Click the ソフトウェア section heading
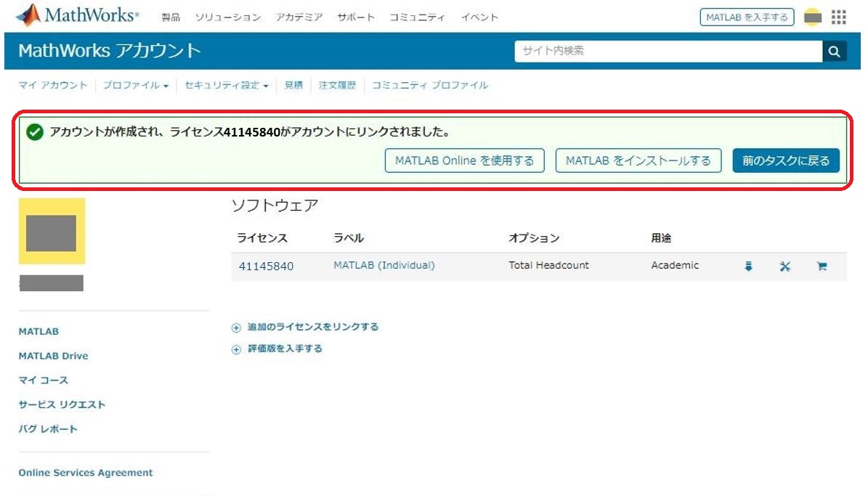The width and height of the screenshot is (868, 496). click(275, 206)
